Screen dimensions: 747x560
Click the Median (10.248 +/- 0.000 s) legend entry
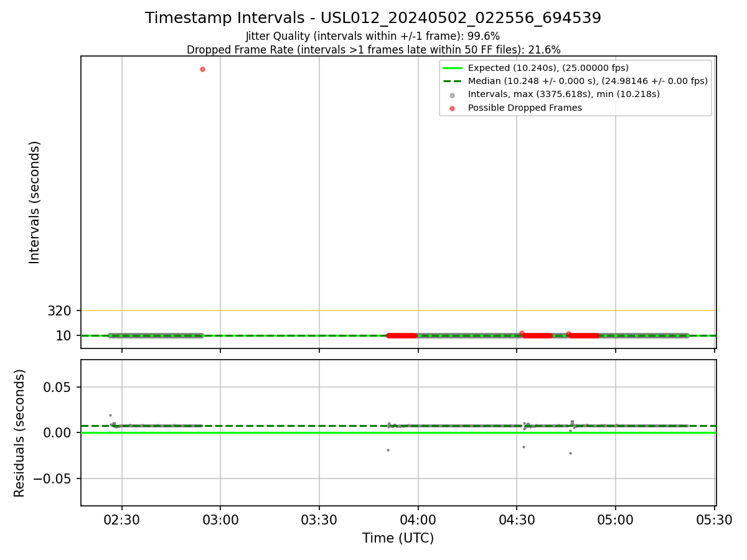[575, 81]
